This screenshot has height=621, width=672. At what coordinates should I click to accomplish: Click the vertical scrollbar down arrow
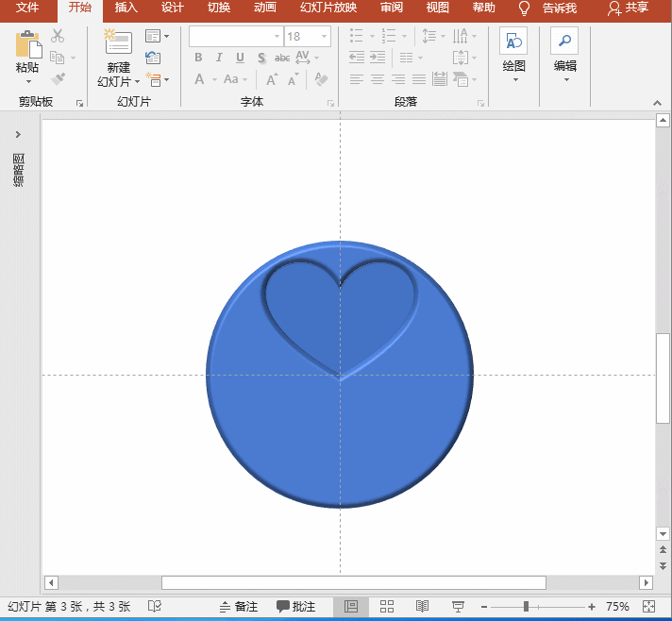click(663, 534)
